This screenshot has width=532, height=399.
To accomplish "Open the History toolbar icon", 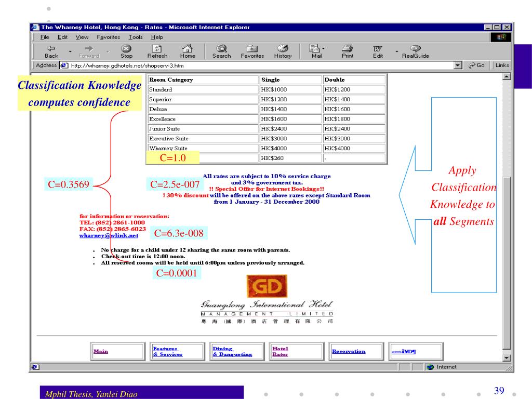I will coord(283,48).
